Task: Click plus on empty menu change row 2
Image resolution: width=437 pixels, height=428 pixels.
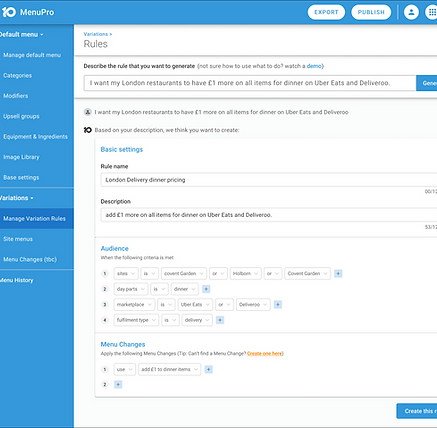Action: 118,385
